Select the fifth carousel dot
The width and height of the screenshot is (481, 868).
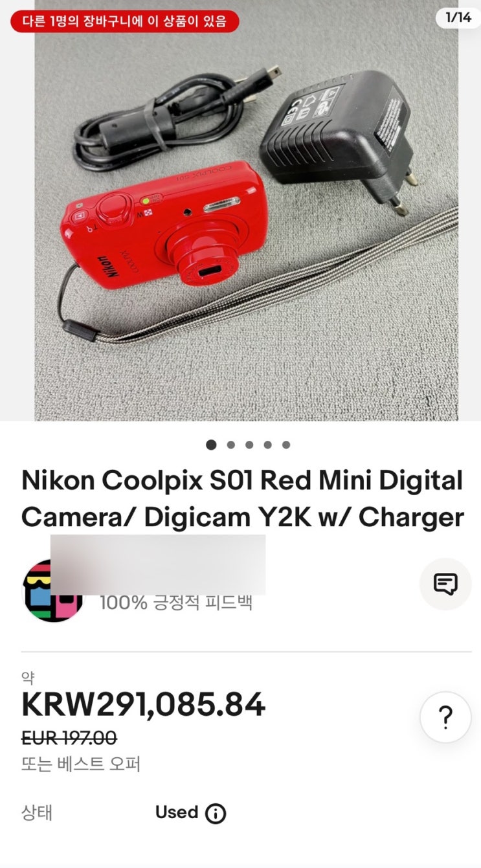tap(286, 445)
